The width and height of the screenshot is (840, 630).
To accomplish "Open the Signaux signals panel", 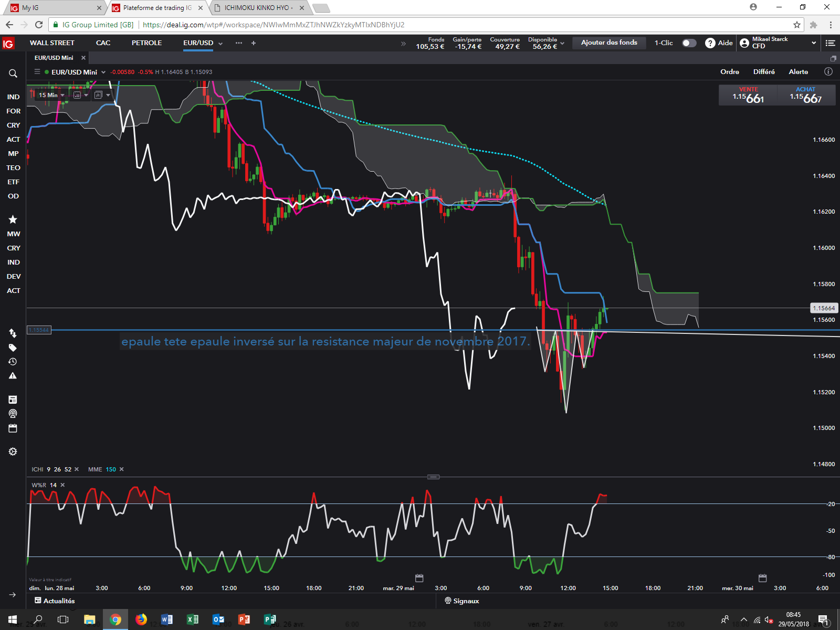I will [462, 601].
